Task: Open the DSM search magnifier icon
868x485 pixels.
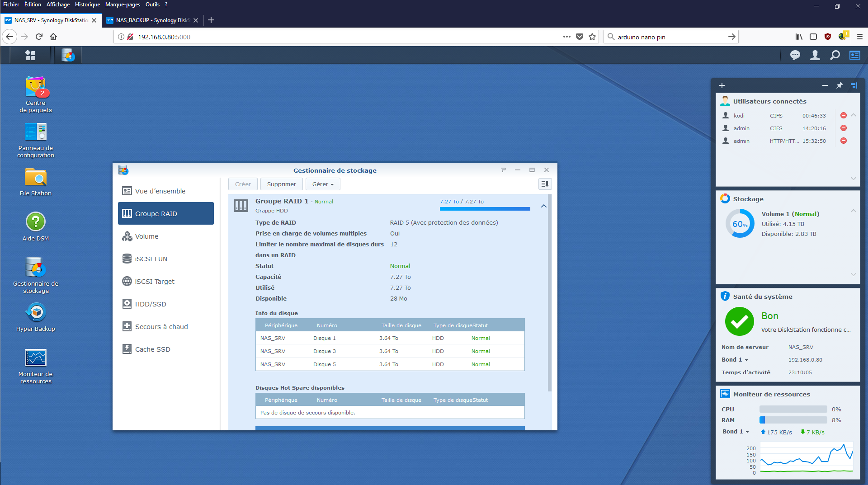Action: click(835, 55)
